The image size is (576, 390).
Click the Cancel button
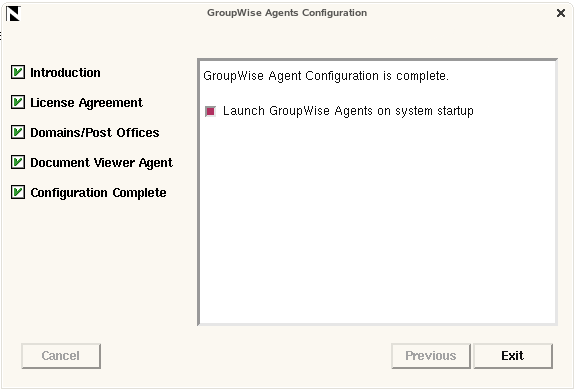tap(61, 356)
